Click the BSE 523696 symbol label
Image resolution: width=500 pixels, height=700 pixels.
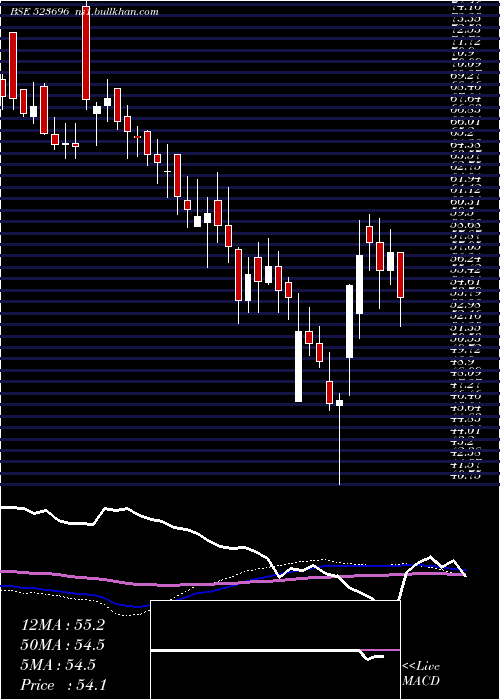[40, 12]
